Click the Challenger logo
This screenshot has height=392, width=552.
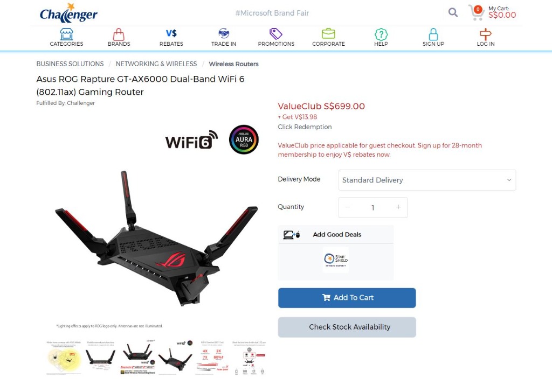[68, 13]
